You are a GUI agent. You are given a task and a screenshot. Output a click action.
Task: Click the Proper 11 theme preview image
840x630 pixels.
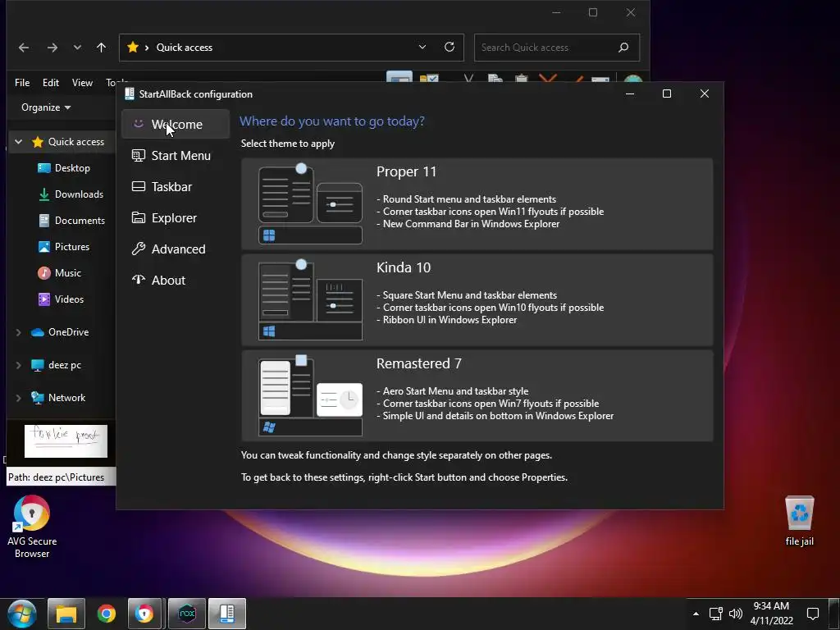[310, 204]
